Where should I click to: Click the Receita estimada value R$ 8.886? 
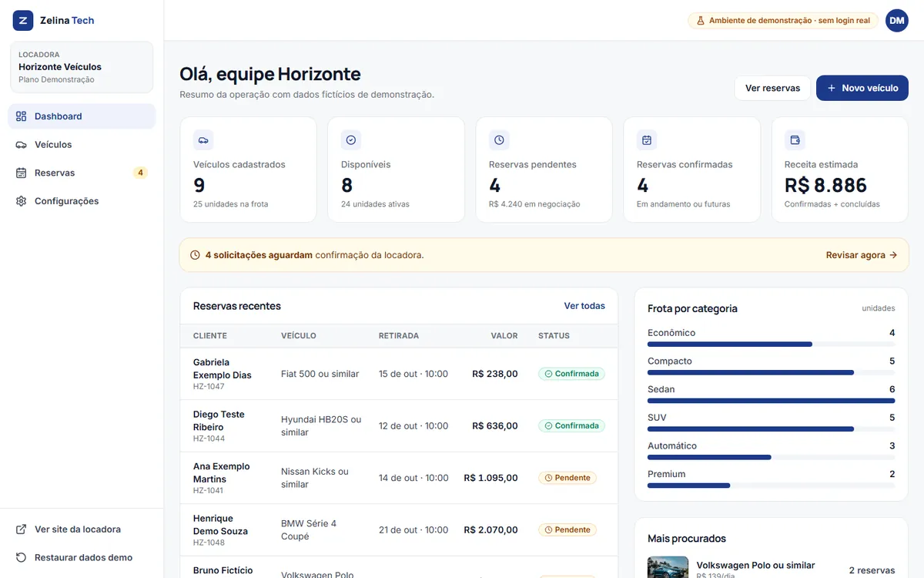point(825,185)
